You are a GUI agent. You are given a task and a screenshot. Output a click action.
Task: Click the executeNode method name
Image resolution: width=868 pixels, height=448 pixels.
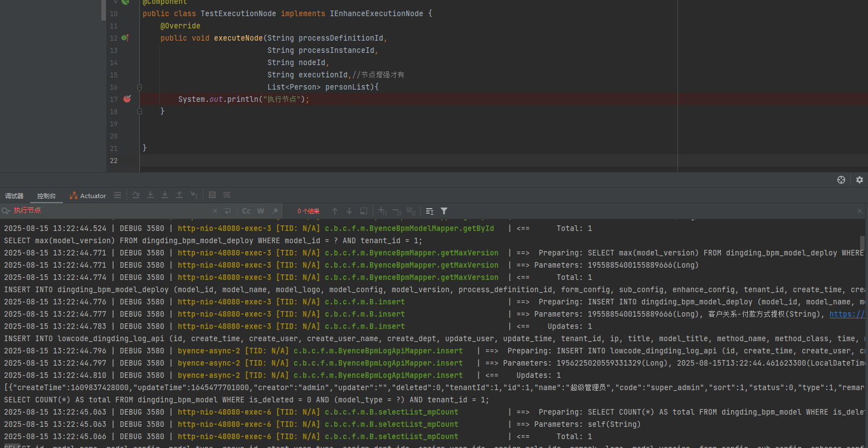point(238,38)
